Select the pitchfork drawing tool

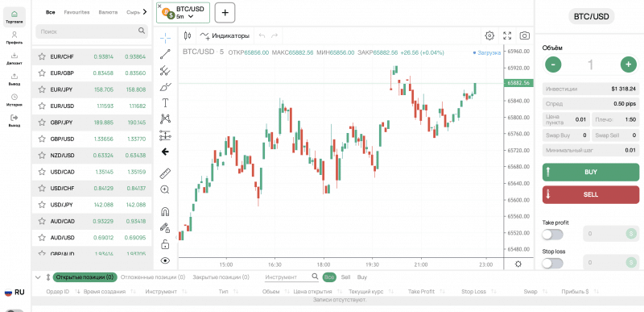click(x=165, y=71)
